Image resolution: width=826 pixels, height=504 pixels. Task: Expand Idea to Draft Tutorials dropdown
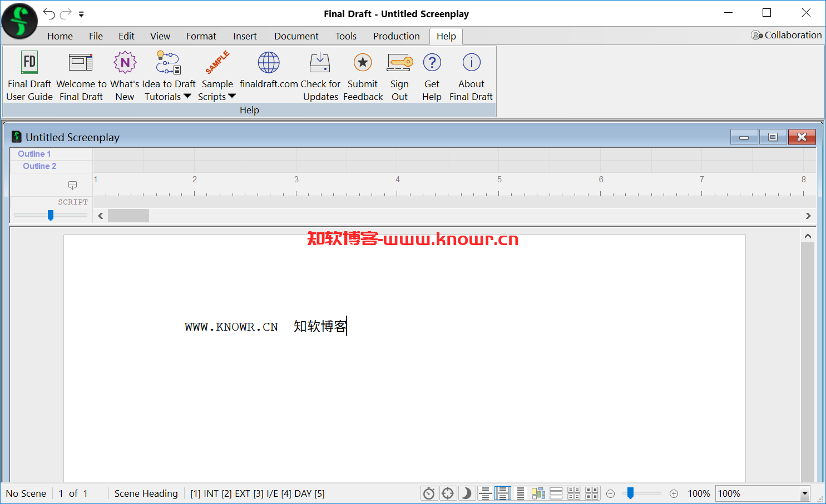(168, 76)
